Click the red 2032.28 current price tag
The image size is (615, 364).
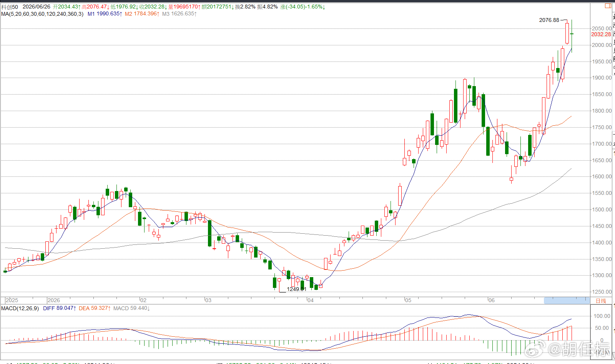[601, 34]
